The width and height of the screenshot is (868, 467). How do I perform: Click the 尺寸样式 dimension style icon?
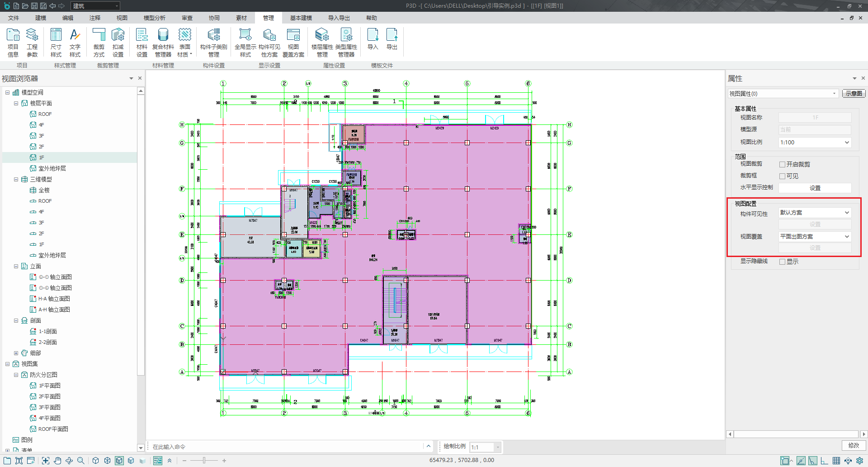coord(56,43)
